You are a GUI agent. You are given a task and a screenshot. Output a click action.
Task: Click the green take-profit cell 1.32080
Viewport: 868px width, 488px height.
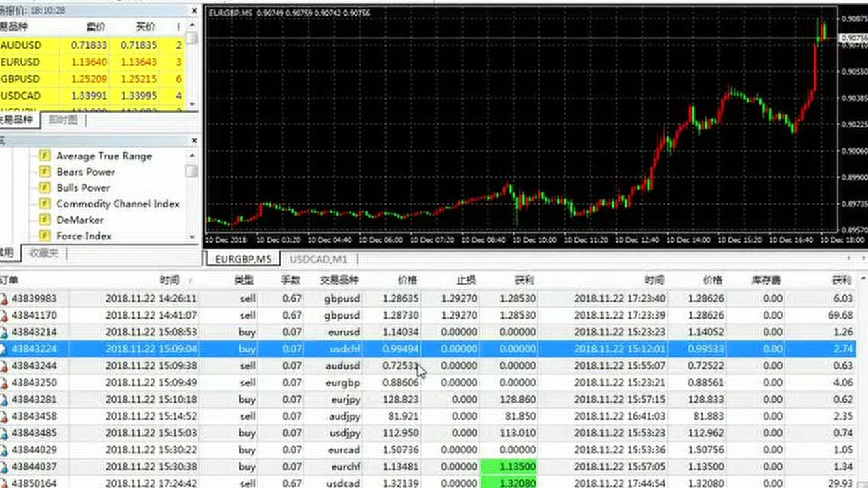[x=509, y=483]
